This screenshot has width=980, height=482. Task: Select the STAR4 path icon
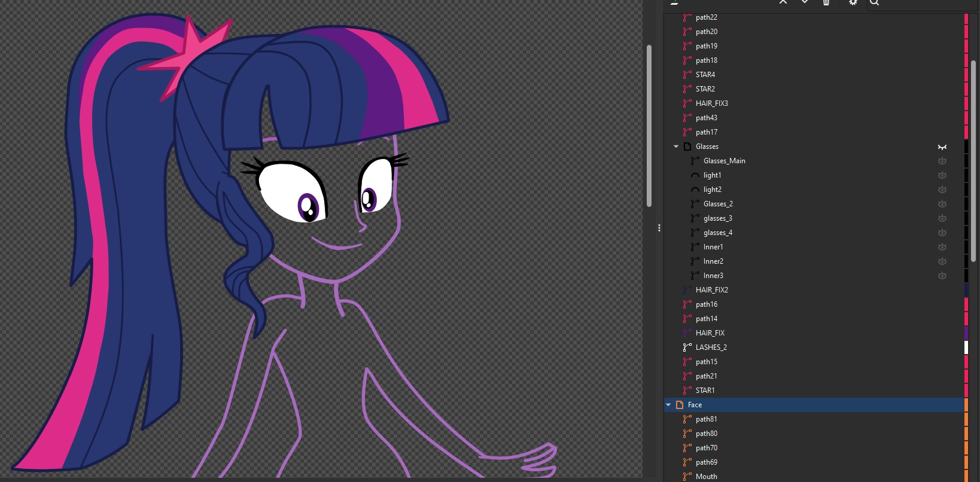[x=687, y=75]
